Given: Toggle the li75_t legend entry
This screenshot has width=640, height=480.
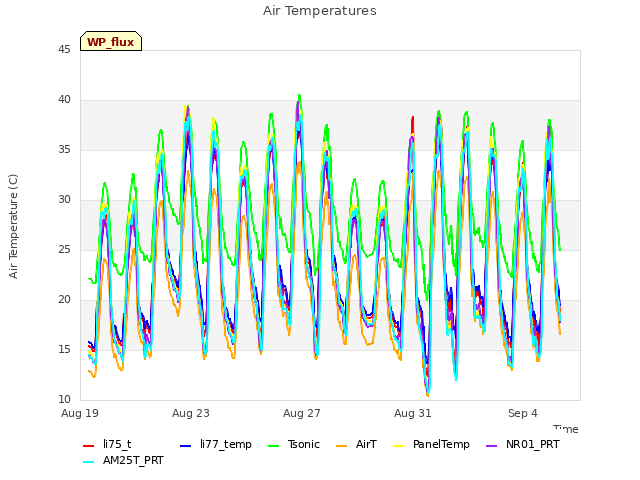Looking at the screenshot, I should (x=107, y=444).
